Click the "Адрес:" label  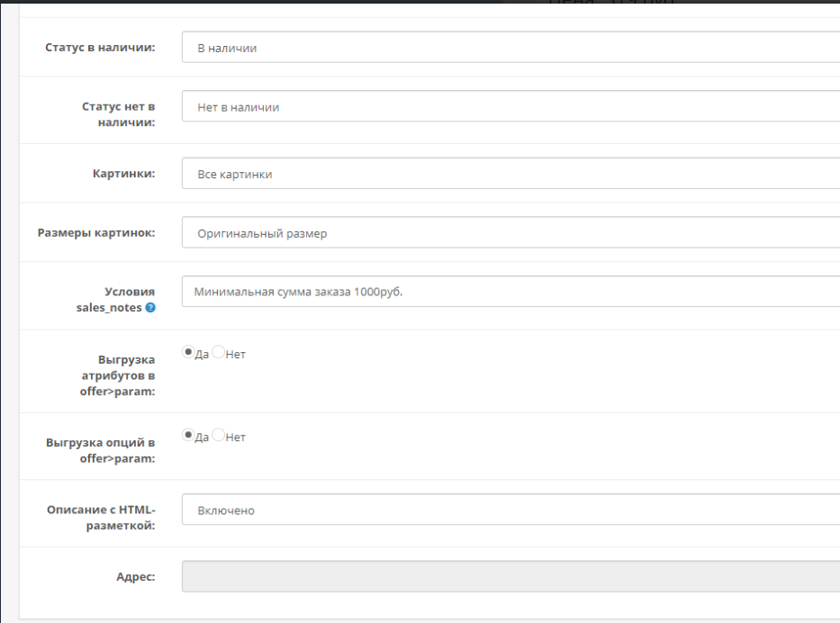pos(134,576)
